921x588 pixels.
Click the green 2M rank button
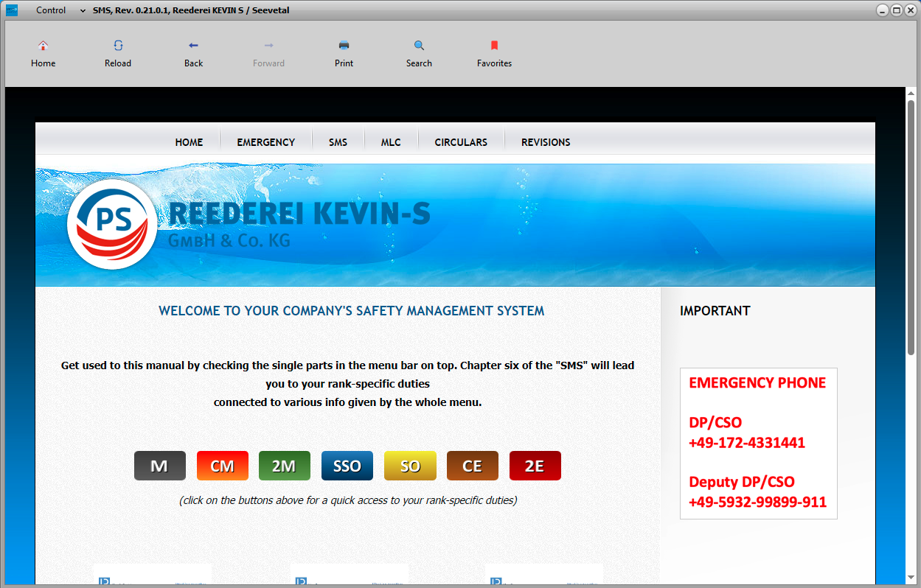click(284, 466)
